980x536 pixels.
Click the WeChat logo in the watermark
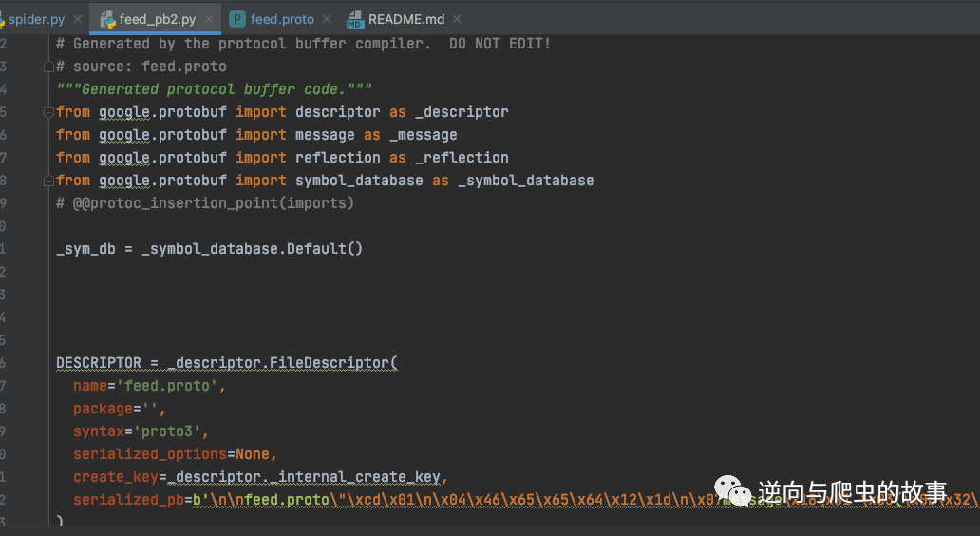(x=732, y=490)
